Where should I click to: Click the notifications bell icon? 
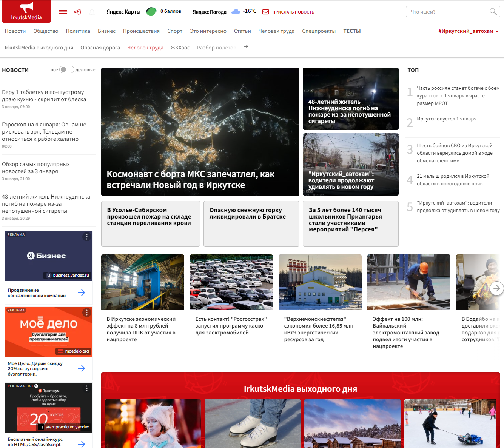tap(92, 12)
